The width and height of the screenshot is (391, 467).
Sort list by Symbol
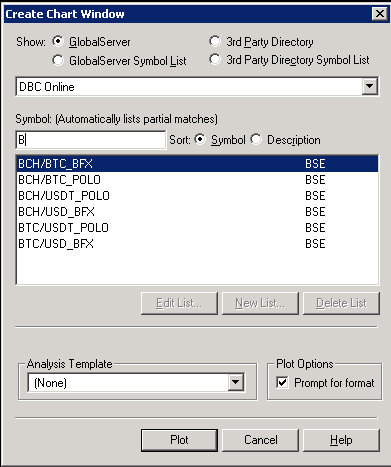(x=200, y=139)
